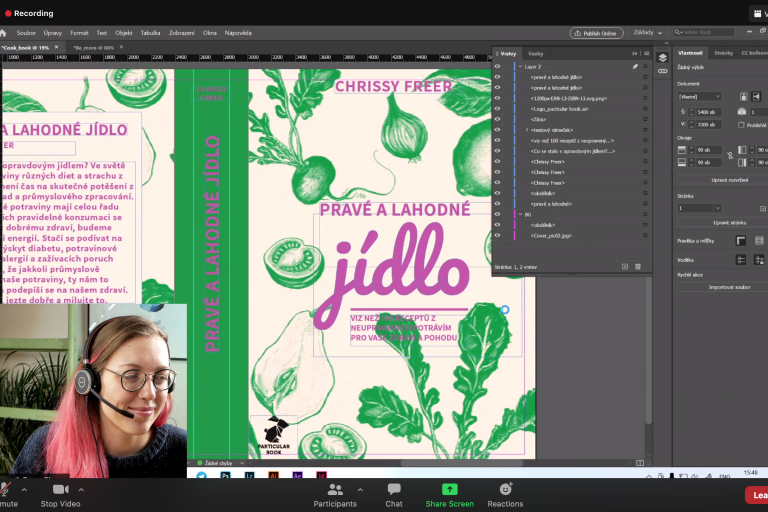The width and height of the screenshot is (768, 512).
Task: Enable the facing pages checkbox
Action: coord(743,125)
